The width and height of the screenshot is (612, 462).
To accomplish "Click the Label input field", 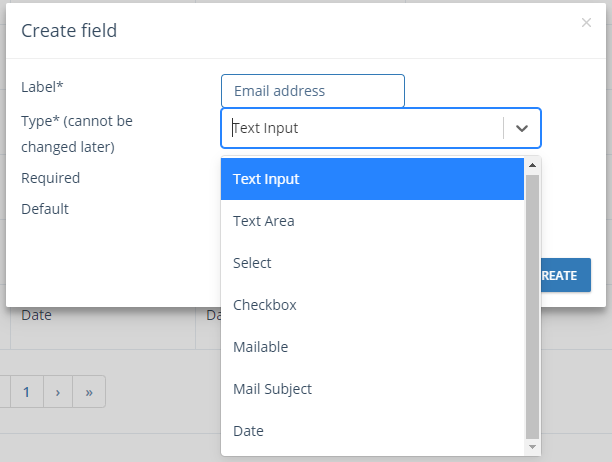I will (x=313, y=91).
